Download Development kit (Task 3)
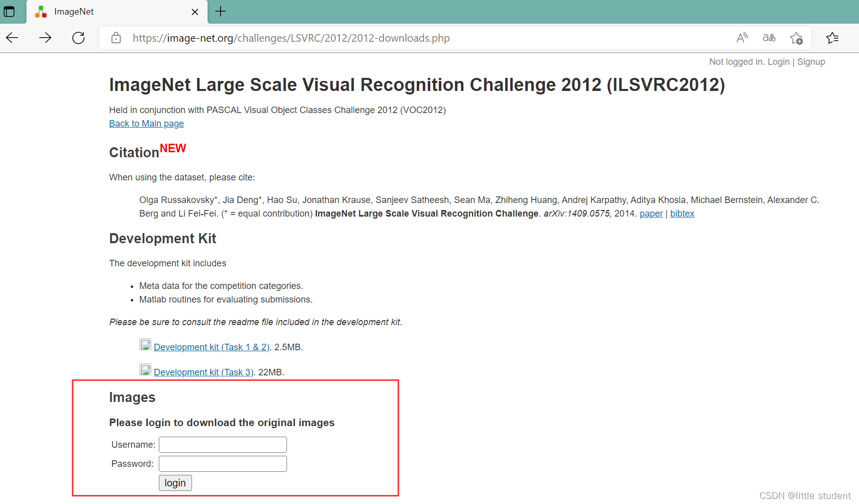 (x=204, y=372)
